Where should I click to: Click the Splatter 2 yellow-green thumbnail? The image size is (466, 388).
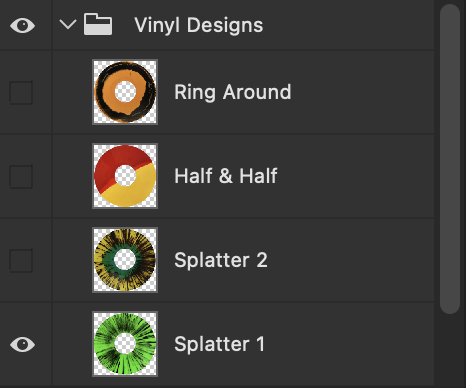coord(125,260)
